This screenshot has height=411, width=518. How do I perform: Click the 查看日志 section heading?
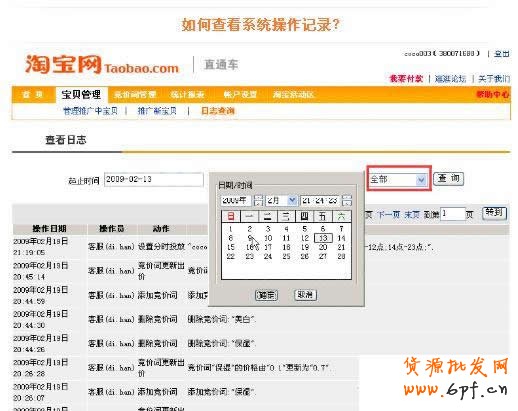click(66, 140)
